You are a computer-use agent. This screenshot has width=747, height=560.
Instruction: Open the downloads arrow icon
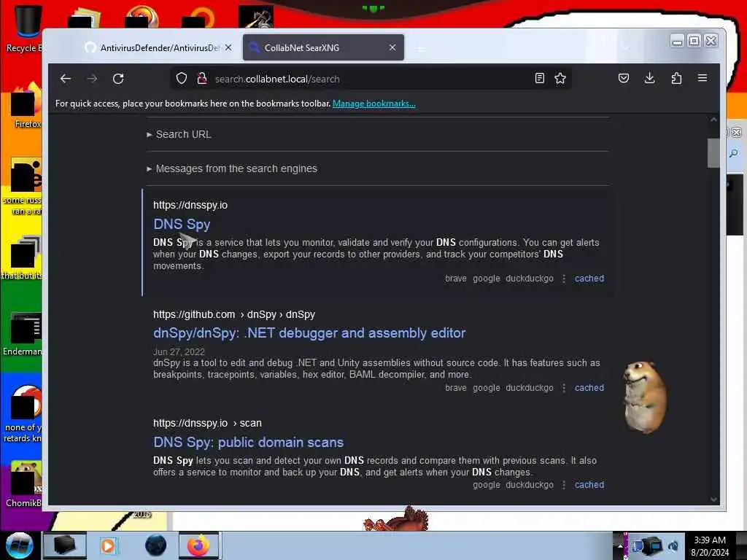(x=649, y=78)
